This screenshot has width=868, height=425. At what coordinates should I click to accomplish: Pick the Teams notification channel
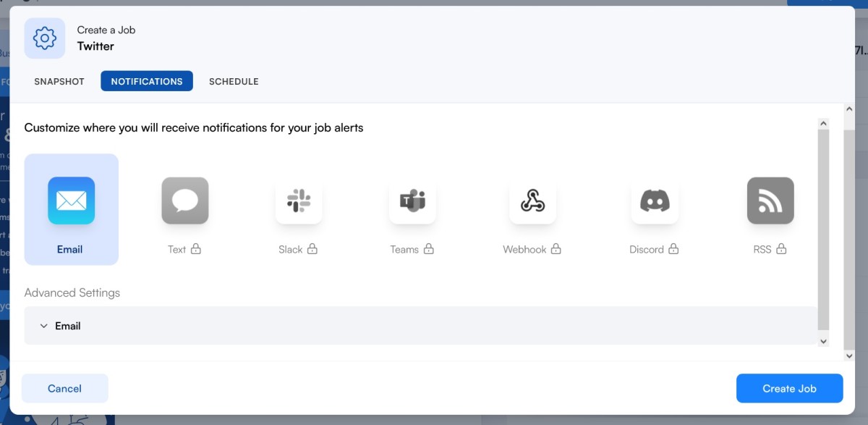point(412,201)
